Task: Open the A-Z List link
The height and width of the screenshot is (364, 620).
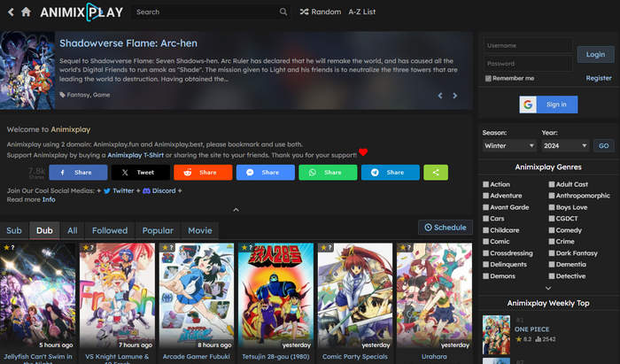Action: (x=361, y=12)
